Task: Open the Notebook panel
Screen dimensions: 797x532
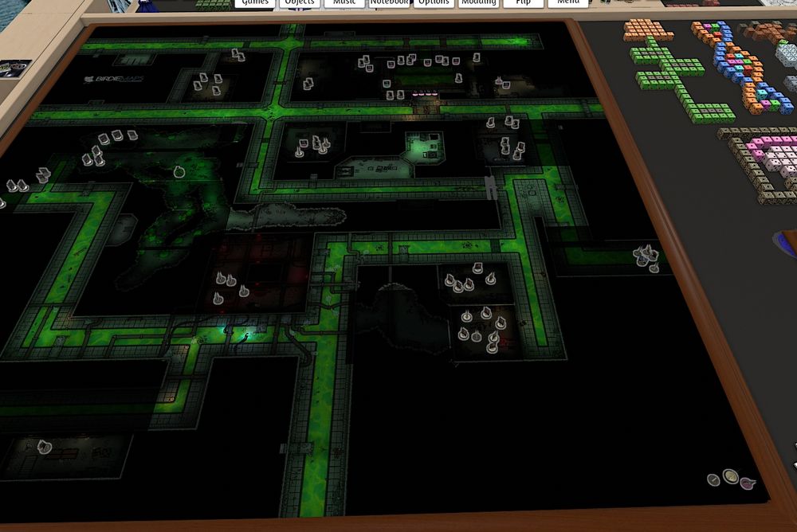Action: [389, 3]
